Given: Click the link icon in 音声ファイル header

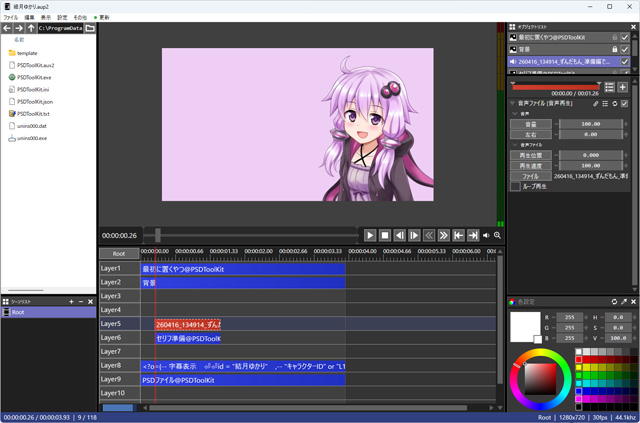Looking at the screenshot, I should point(596,104).
